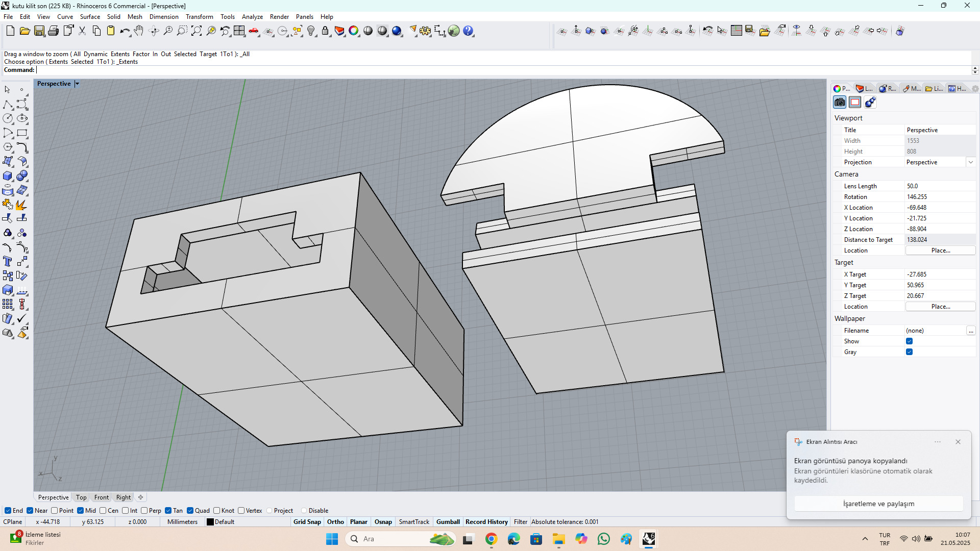Enable the Point osnap checkbox
The image size is (980, 551).
54,511
